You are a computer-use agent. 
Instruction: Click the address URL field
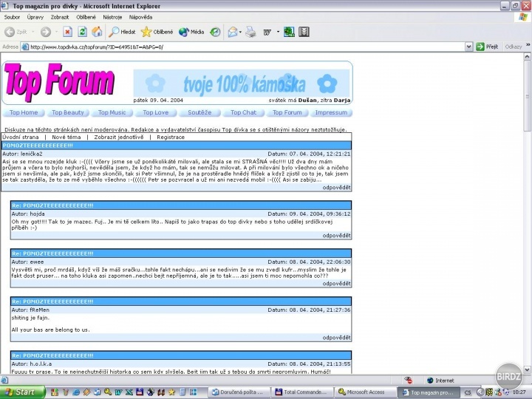[242, 47]
